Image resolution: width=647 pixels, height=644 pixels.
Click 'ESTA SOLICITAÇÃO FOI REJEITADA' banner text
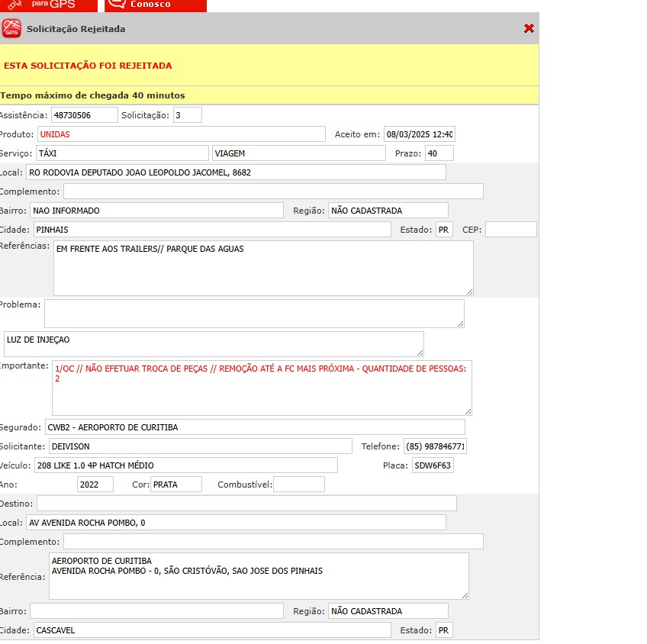tap(88, 66)
